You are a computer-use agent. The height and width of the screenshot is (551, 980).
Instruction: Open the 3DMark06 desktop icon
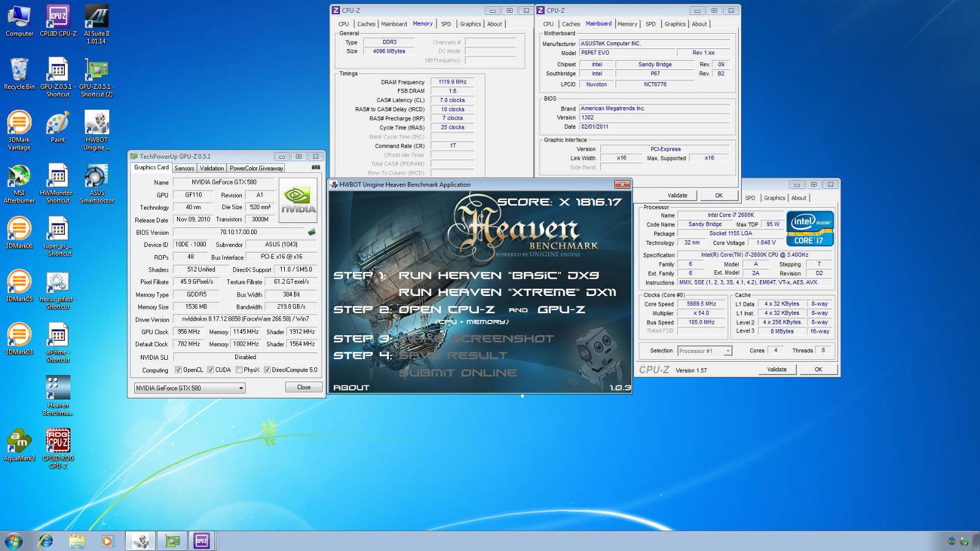coord(19,234)
